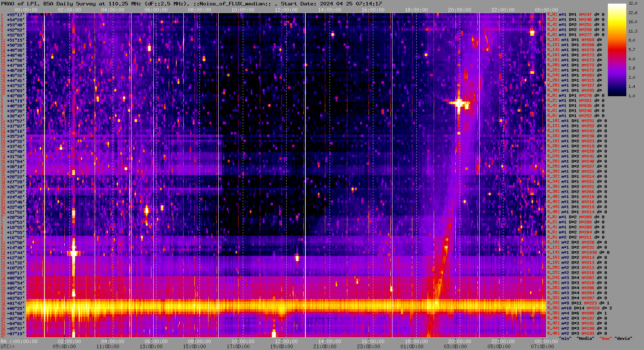Click the +37°07' declination label
This screenshot has width=644, height=350.
pos(16,126)
